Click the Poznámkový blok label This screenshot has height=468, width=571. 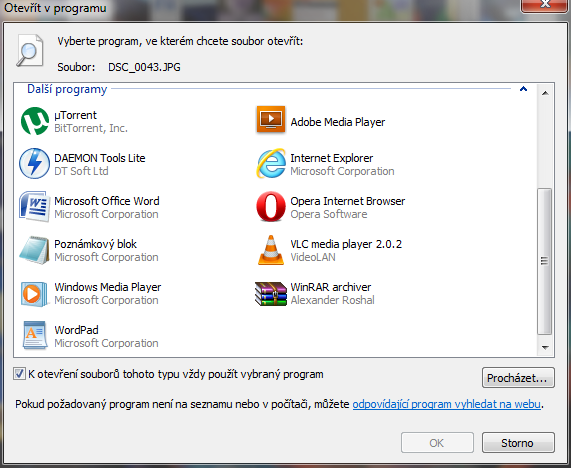pos(95,244)
